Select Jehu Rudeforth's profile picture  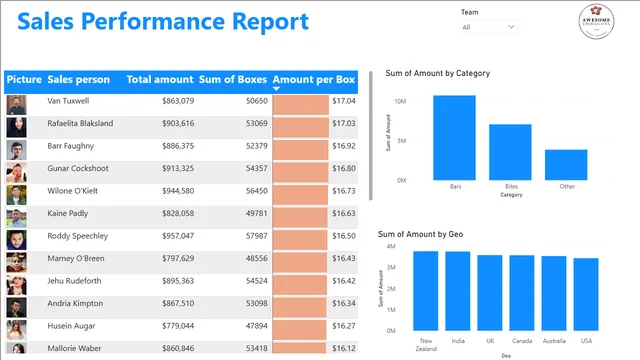click(16, 284)
